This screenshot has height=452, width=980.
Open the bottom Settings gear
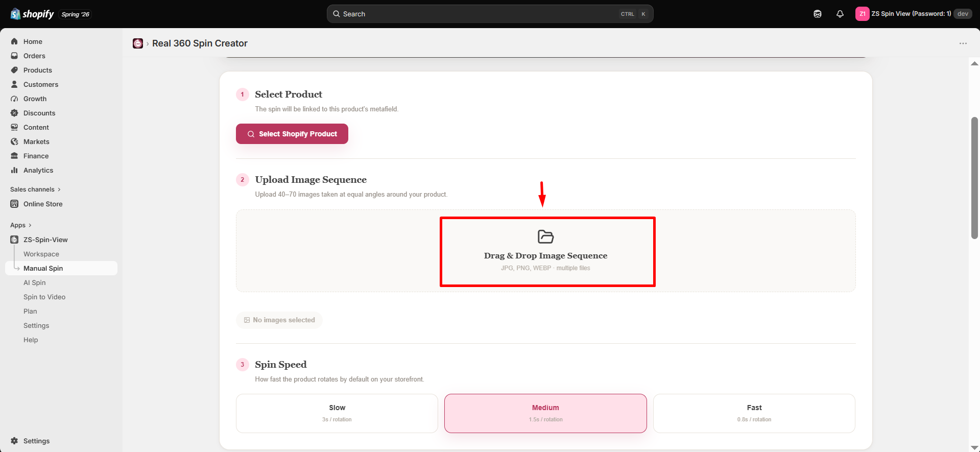(x=14, y=441)
